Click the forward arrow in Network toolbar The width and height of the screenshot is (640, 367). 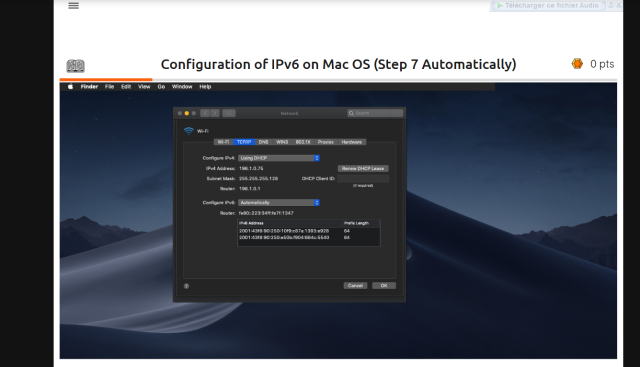[215, 113]
